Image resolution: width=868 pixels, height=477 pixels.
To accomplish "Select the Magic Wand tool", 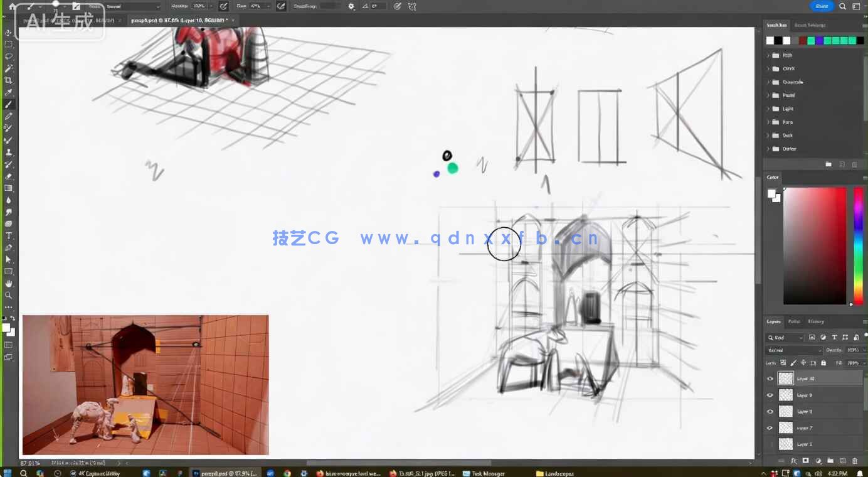I will tap(8, 68).
